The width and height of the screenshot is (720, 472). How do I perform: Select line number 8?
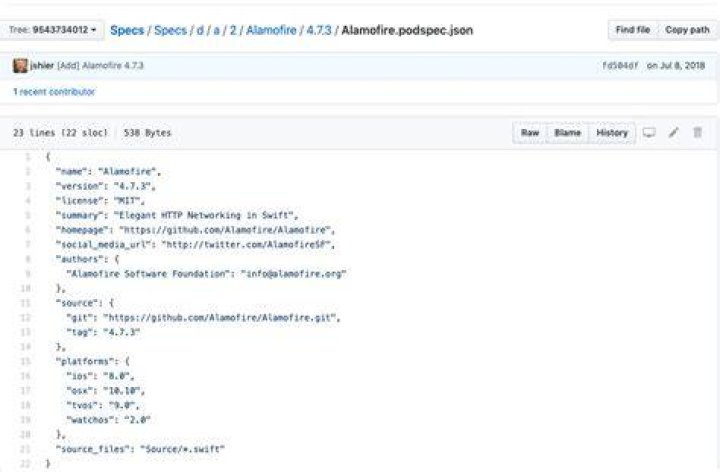28,259
